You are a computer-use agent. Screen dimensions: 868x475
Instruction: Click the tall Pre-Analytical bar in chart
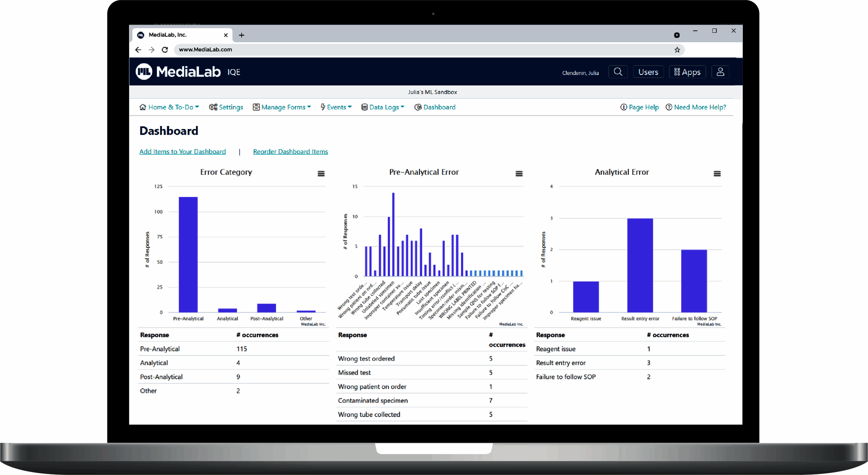point(188,255)
